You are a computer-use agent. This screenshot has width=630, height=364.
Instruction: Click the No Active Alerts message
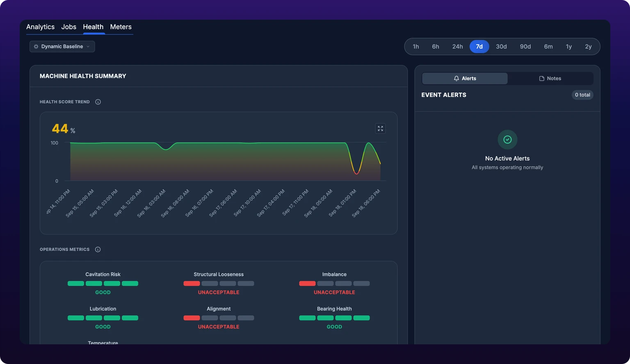[507, 158]
